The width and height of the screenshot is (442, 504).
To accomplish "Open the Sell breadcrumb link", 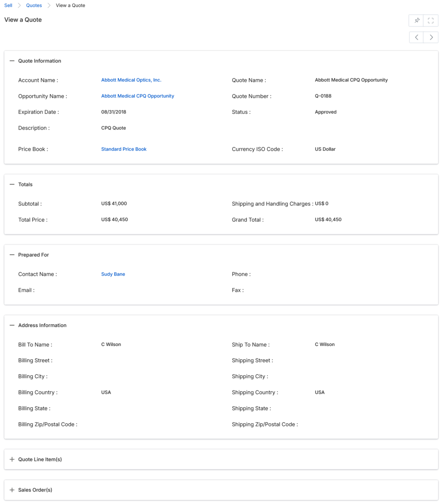I will tap(8, 6).
